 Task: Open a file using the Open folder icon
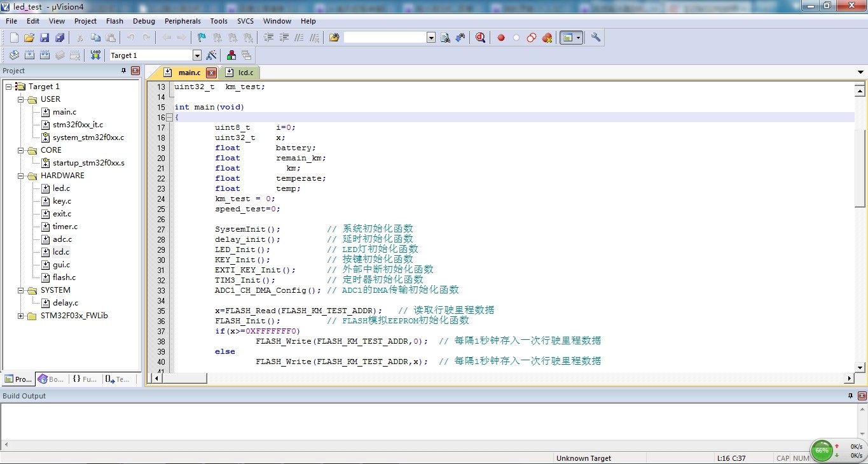point(29,38)
